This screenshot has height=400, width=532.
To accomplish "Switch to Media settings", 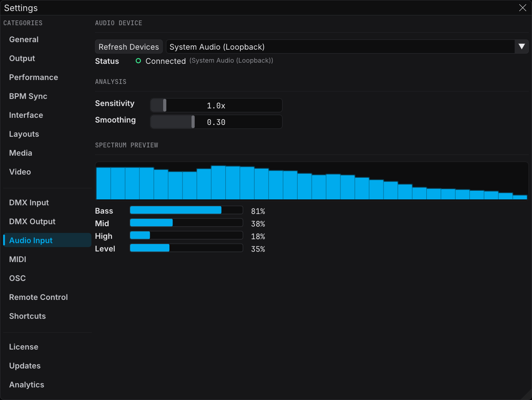I will pos(47,153).
